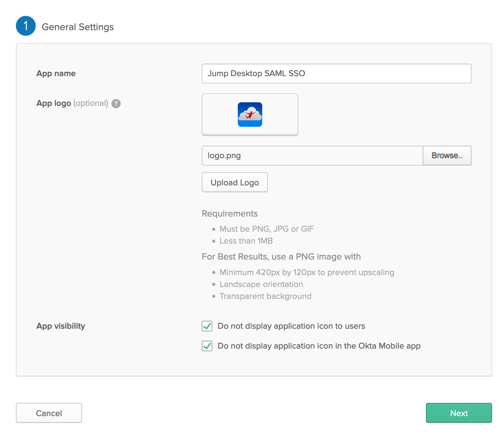Click 'For Best Results, use a PNG image with'
The image size is (504, 433).
281,257
